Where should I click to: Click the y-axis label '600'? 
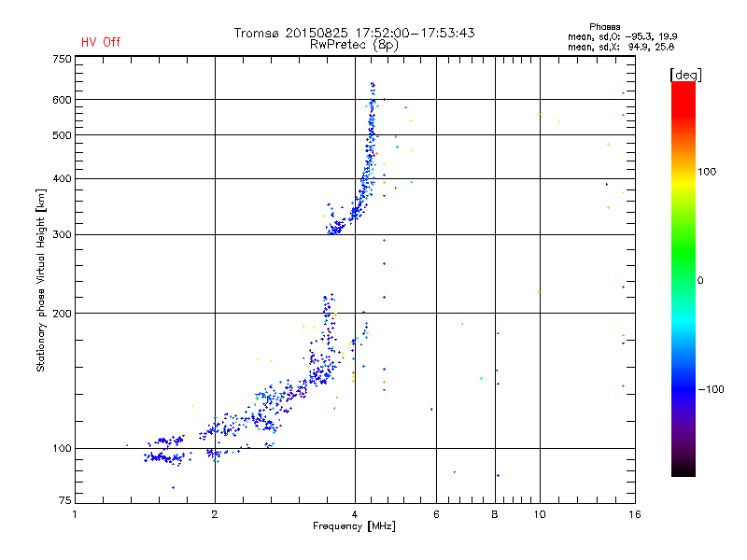pyautogui.click(x=62, y=100)
